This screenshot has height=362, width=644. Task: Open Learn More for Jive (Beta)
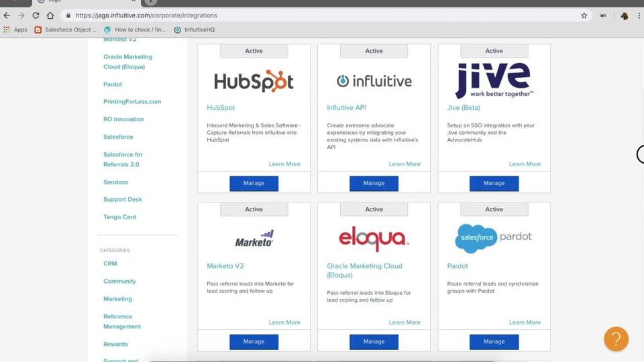point(525,164)
